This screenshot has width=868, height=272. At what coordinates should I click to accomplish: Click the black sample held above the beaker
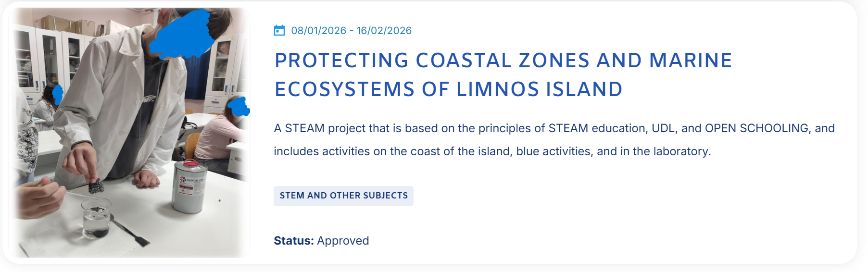96,185
